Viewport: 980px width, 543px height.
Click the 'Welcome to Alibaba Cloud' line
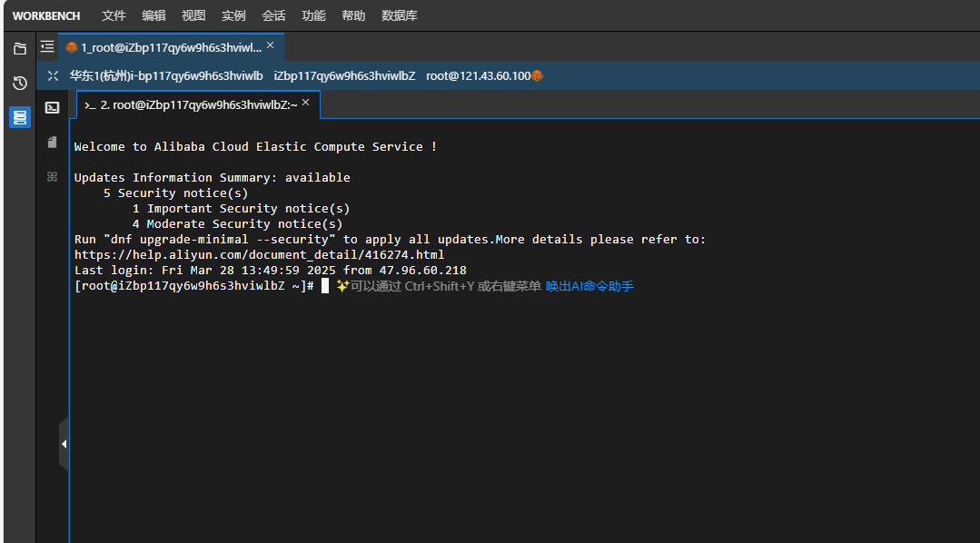(x=255, y=147)
